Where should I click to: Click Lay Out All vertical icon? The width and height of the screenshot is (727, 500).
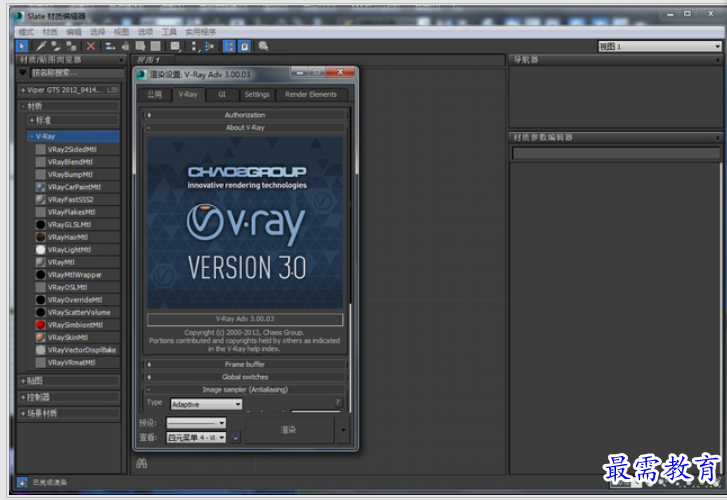[x=195, y=46]
